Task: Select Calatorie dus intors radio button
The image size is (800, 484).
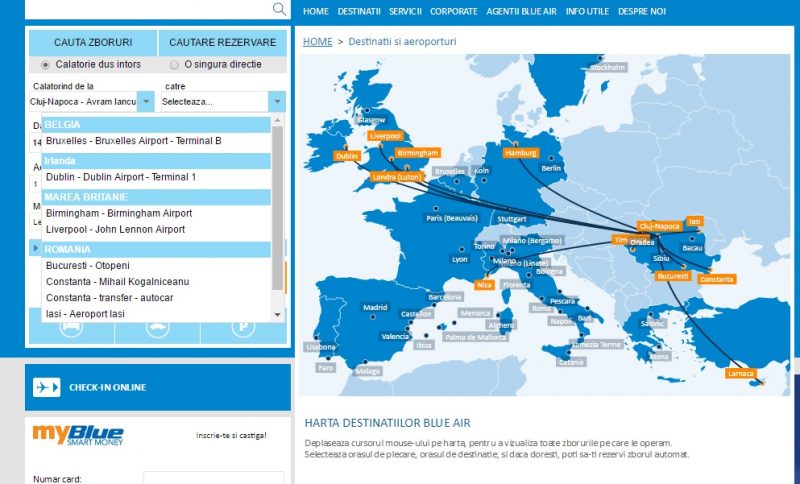Action: click(46, 65)
